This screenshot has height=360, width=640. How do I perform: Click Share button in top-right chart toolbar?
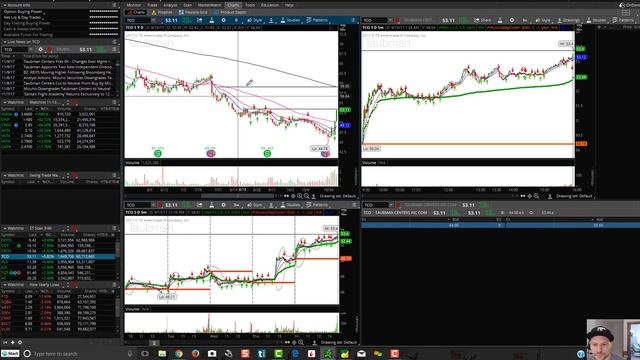[x=482, y=20]
